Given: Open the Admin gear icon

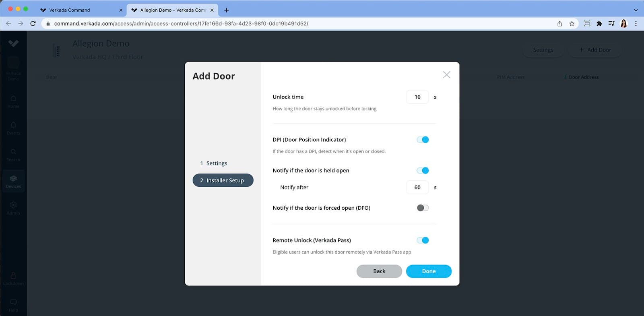Looking at the screenshot, I should pos(13,205).
